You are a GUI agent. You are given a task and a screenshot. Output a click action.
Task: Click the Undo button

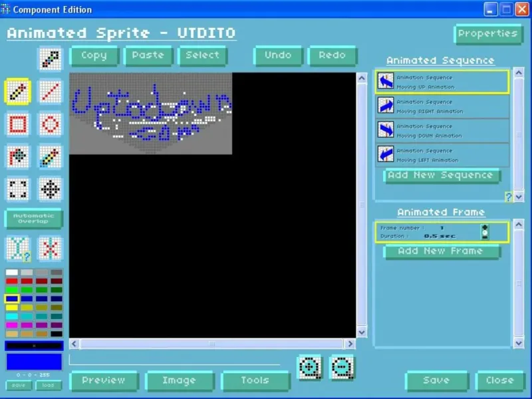tap(278, 56)
